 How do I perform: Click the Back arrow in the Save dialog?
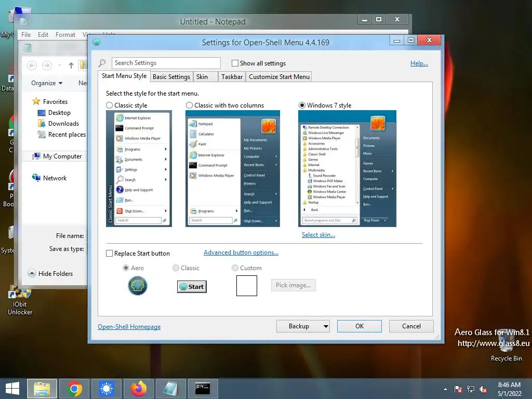click(x=32, y=65)
